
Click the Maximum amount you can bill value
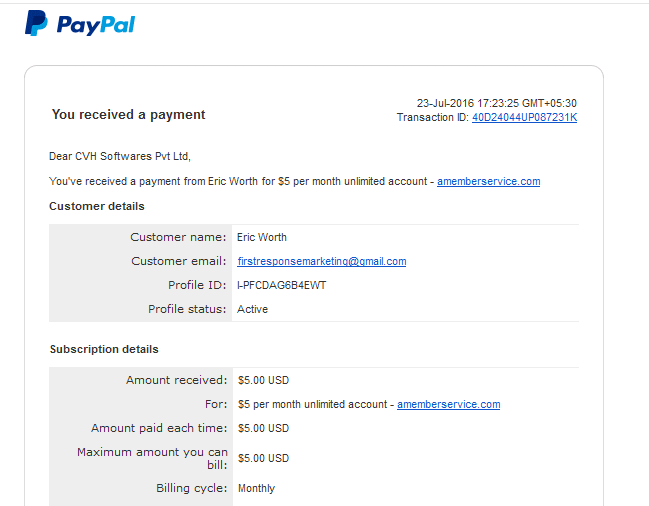pyautogui.click(x=263, y=458)
